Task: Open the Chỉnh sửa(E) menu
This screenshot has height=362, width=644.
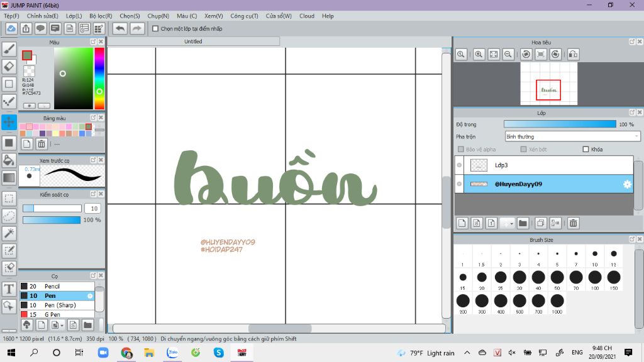Action: pos(42,16)
